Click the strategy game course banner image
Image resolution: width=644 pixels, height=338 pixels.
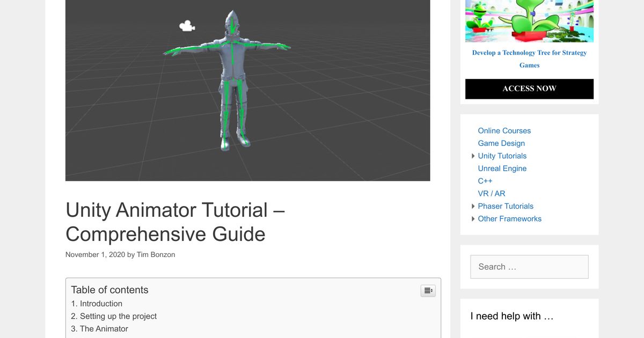click(x=529, y=20)
